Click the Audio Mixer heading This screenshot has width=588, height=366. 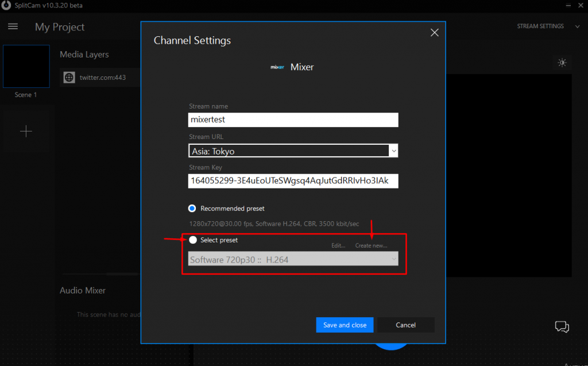click(83, 291)
